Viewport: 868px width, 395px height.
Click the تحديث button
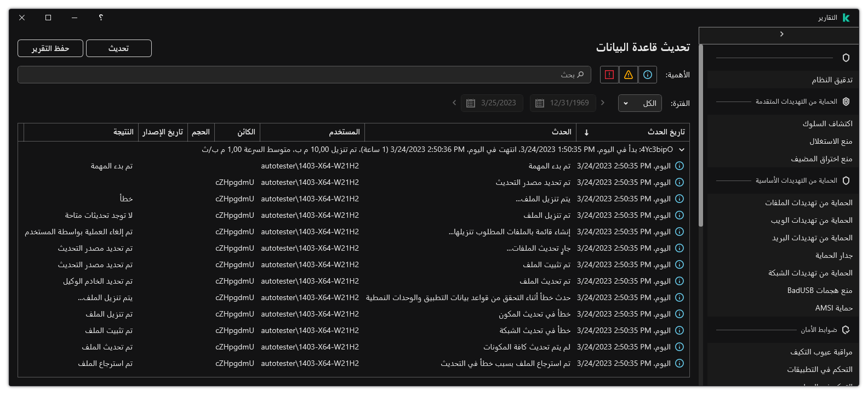coord(119,48)
